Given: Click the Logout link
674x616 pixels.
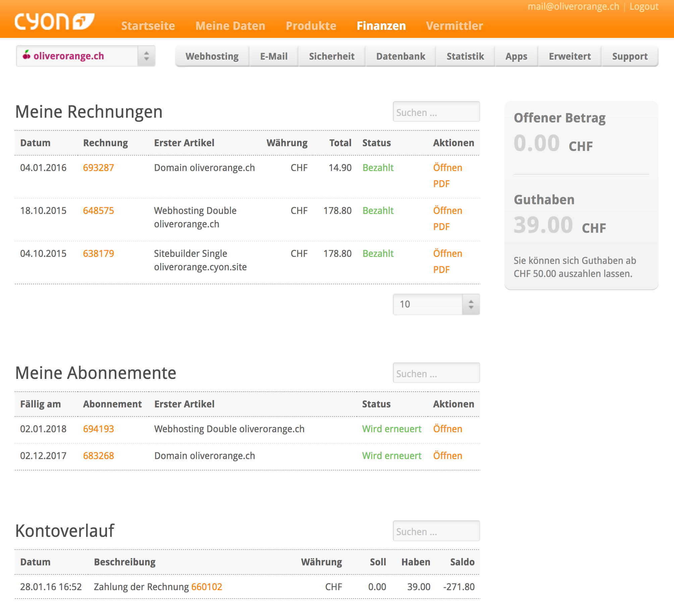Looking at the screenshot, I should click(644, 7).
